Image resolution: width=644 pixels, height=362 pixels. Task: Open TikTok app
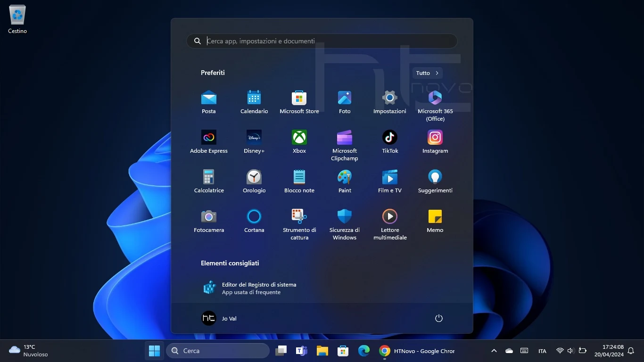pyautogui.click(x=390, y=142)
